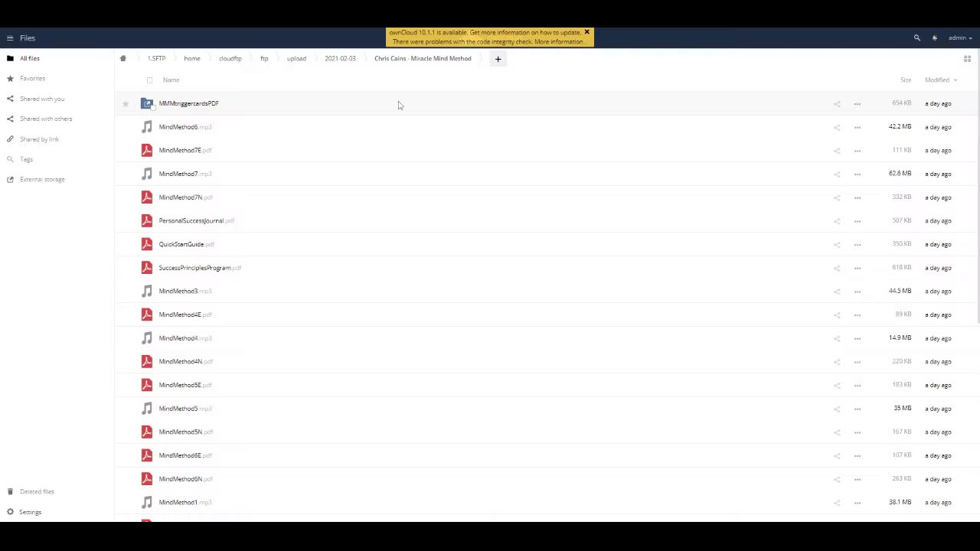This screenshot has height=551, width=980.
Task: Share the MMMtriggercardsPDF folder
Action: [x=837, y=103]
